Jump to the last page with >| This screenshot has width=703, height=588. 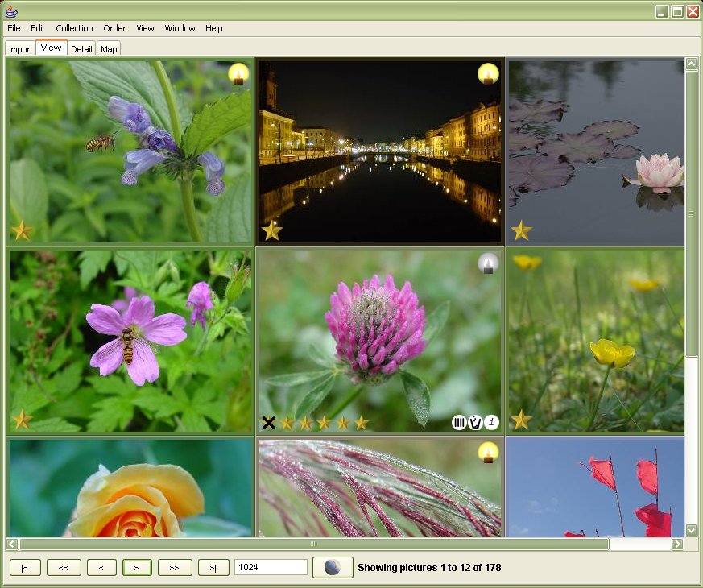tap(213, 568)
